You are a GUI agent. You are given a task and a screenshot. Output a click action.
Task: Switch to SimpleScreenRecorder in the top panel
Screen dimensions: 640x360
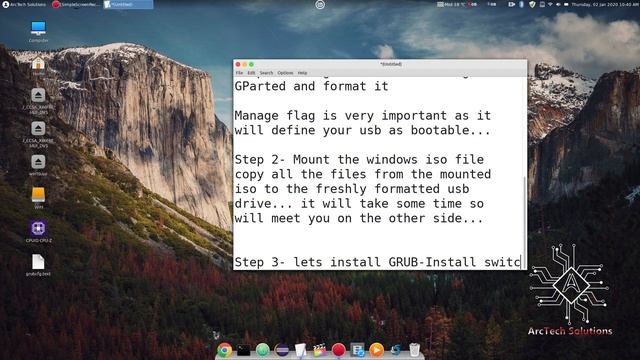(76, 4)
